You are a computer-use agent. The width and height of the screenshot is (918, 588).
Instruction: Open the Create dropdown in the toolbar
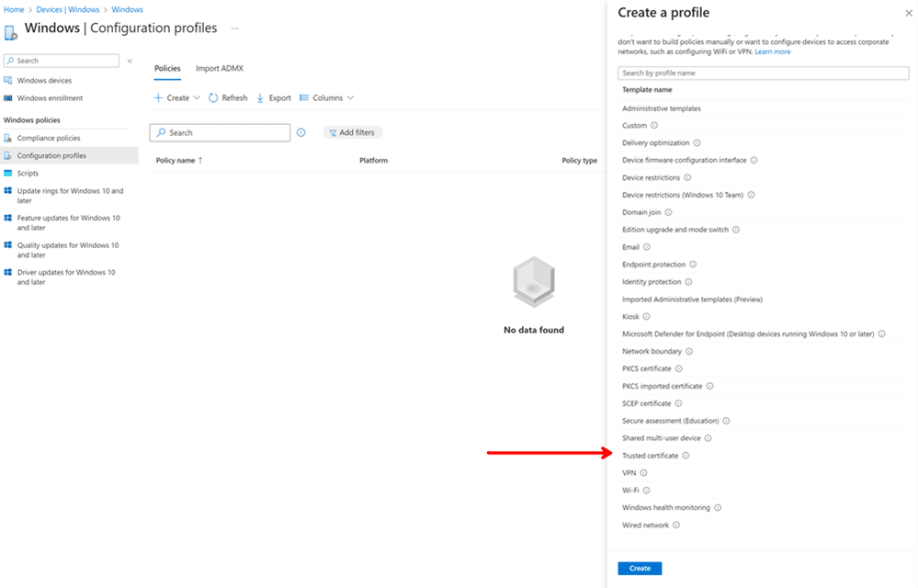pos(176,97)
